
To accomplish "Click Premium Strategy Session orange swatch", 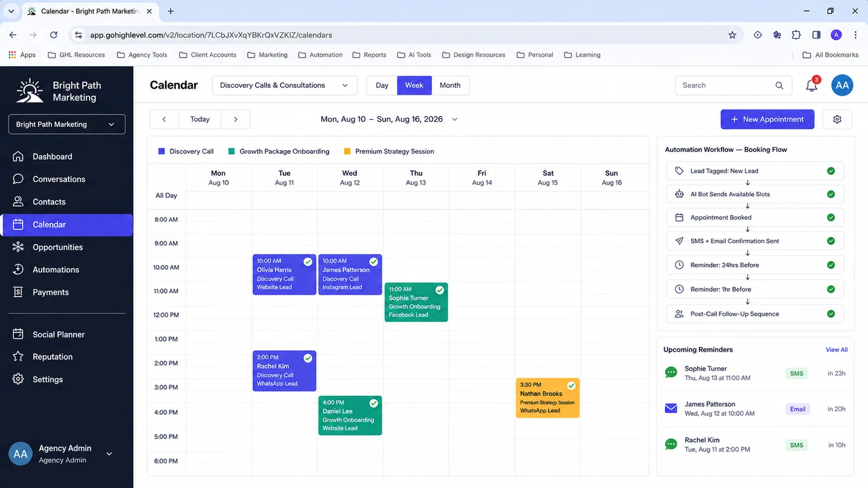I will click(x=347, y=151).
